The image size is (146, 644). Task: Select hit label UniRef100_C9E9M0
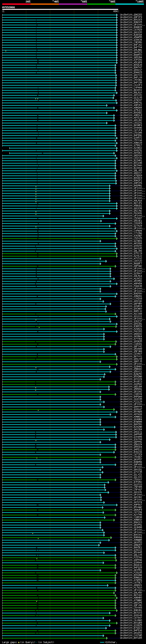pyautogui.click(x=131, y=42)
